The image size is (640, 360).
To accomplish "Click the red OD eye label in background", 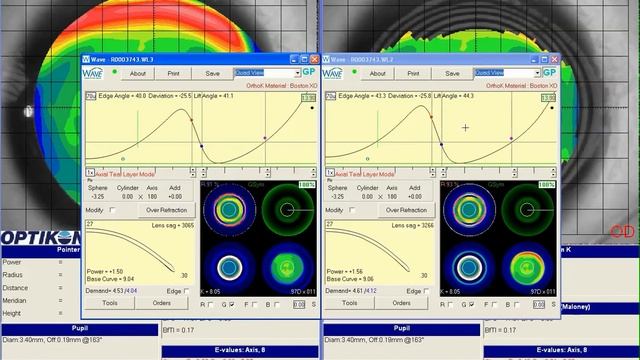I will (622, 231).
